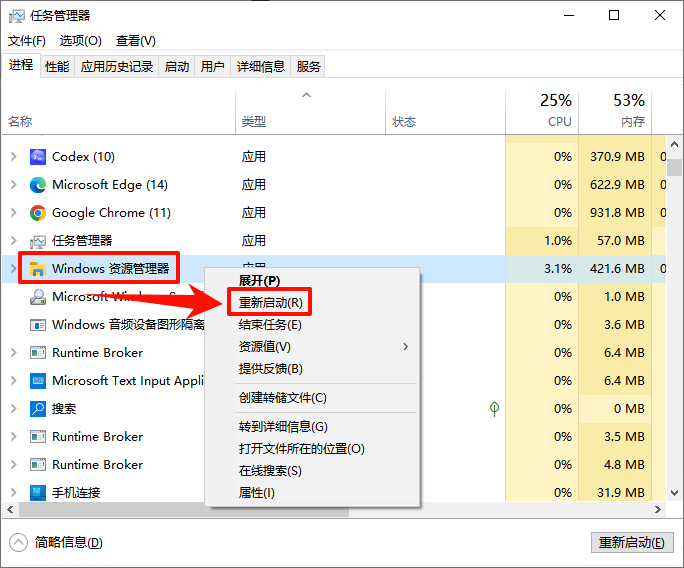Screen dimensions: 684x568
Task: Click the Microsoft Text Input Application icon
Action: point(38,381)
